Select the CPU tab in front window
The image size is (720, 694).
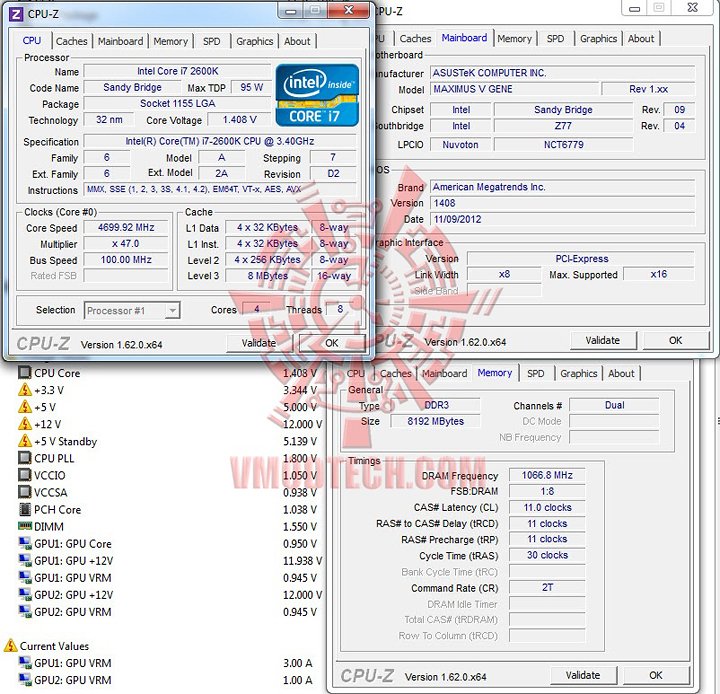(32, 40)
